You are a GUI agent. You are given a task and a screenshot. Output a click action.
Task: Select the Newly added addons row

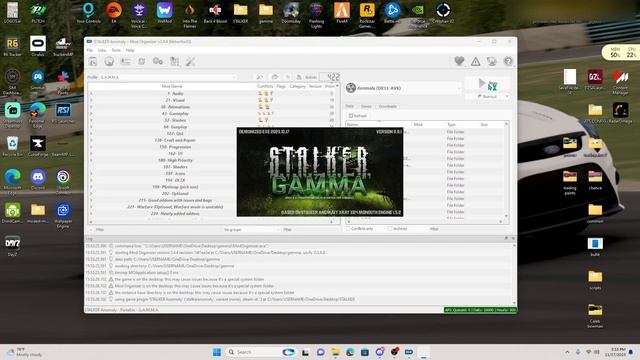click(175, 213)
